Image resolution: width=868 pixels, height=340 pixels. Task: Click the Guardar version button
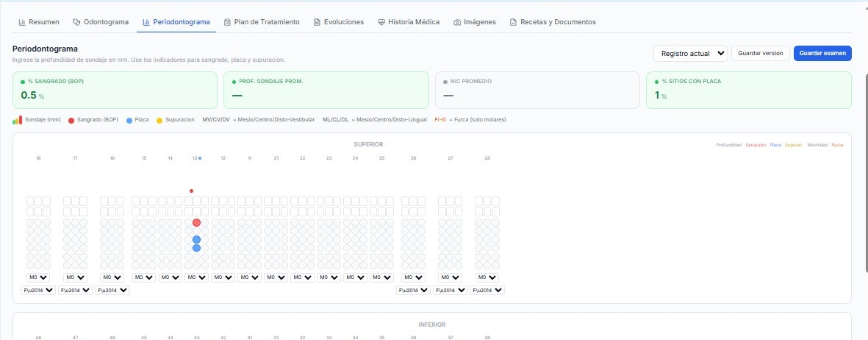(x=761, y=53)
